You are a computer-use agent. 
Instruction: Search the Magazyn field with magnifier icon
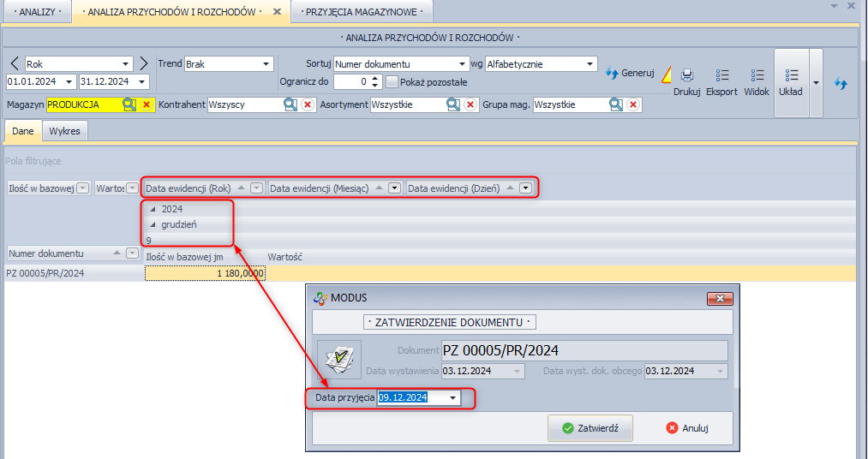click(x=129, y=104)
